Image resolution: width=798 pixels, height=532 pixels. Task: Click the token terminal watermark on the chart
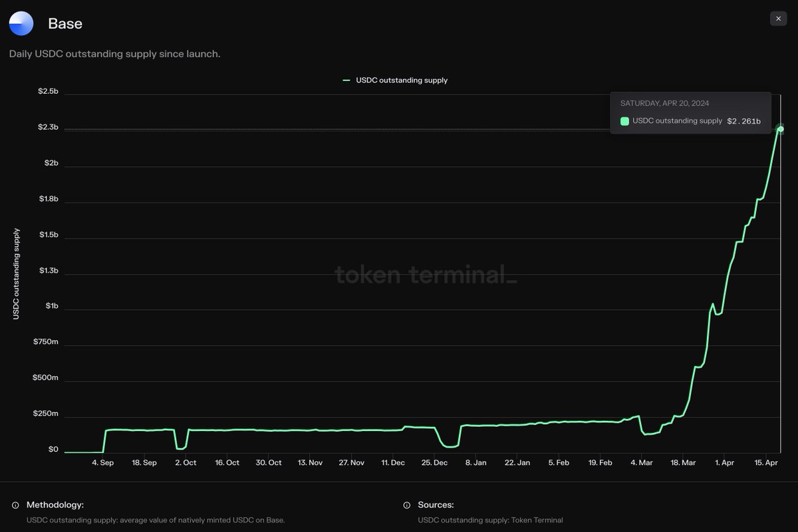pyautogui.click(x=424, y=274)
